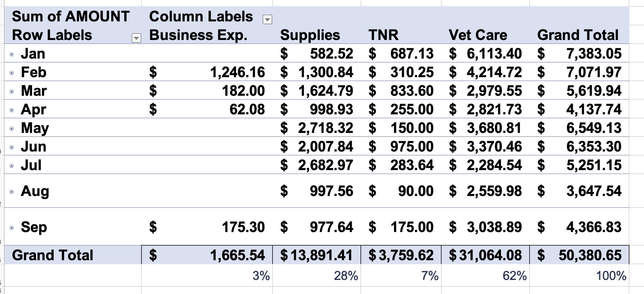This screenshot has width=644, height=294.
Task: Select the TNR column header cell
Action: (x=384, y=35)
